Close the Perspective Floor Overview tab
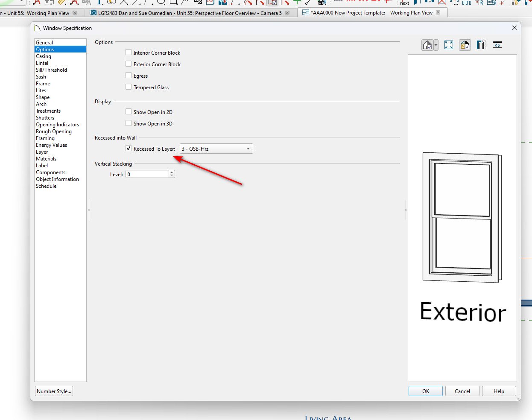 287,13
